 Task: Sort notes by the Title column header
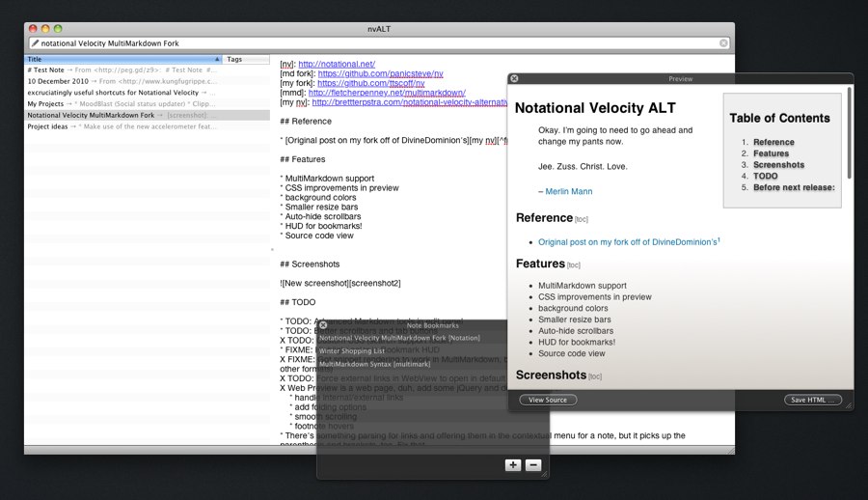point(121,59)
